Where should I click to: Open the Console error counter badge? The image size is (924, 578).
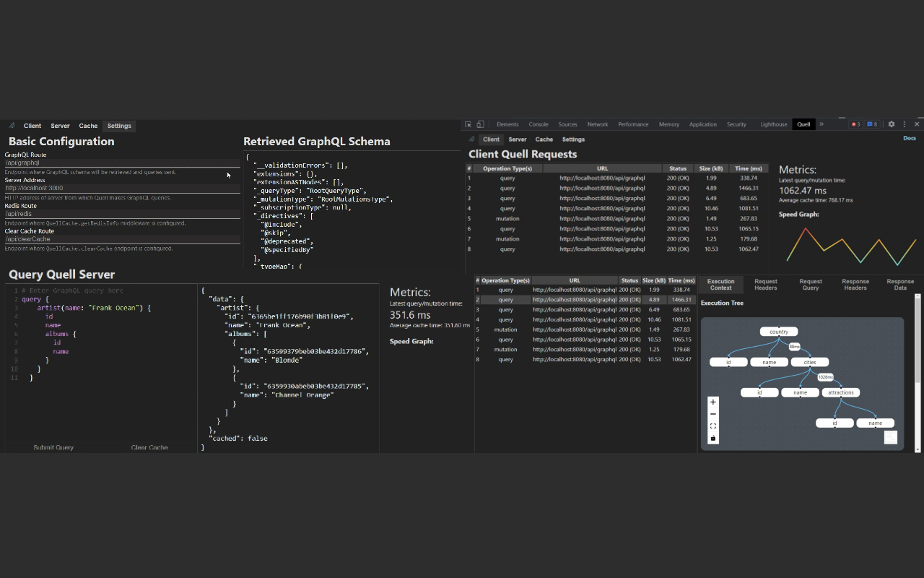[x=855, y=124]
